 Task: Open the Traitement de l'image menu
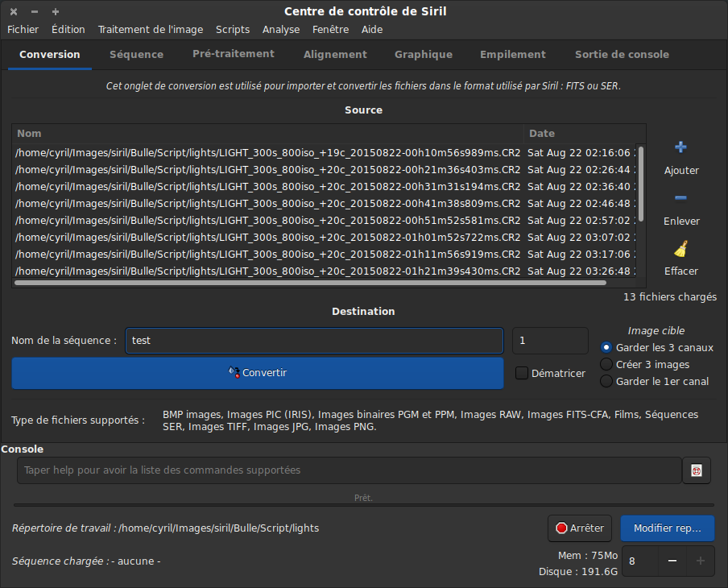point(151,30)
